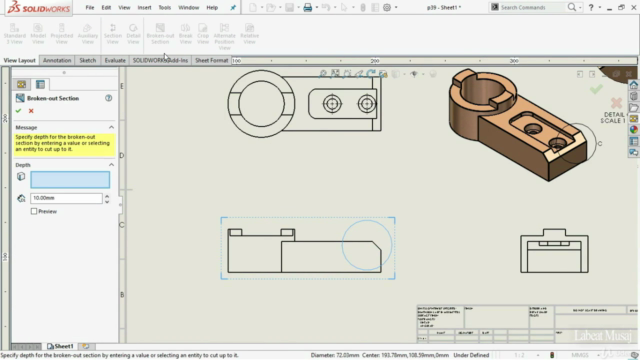Switch to the Annotation tab
The height and width of the screenshot is (360, 640).
point(57,60)
